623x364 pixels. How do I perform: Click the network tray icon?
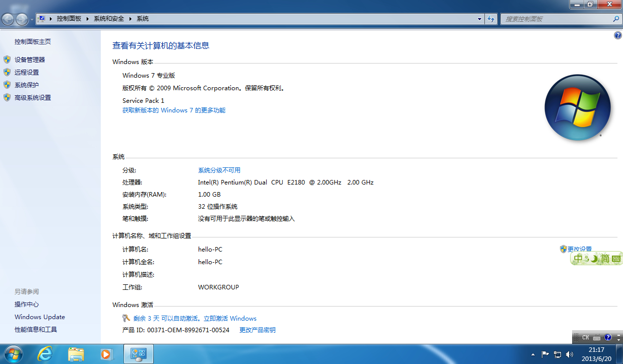[557, 354]
